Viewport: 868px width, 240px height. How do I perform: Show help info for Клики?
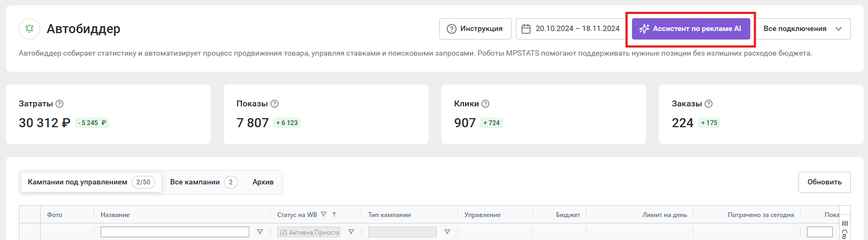[x=485, y=104]
